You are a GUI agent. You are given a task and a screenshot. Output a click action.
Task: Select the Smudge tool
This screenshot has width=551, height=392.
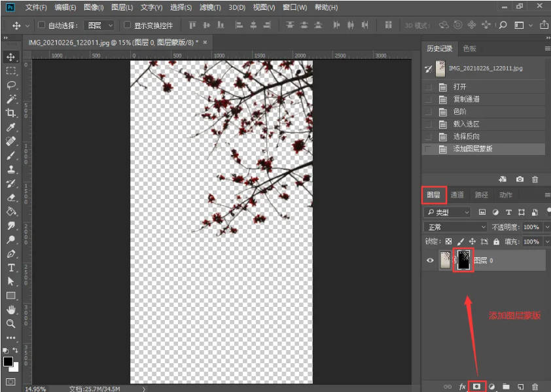click(11, 225)
